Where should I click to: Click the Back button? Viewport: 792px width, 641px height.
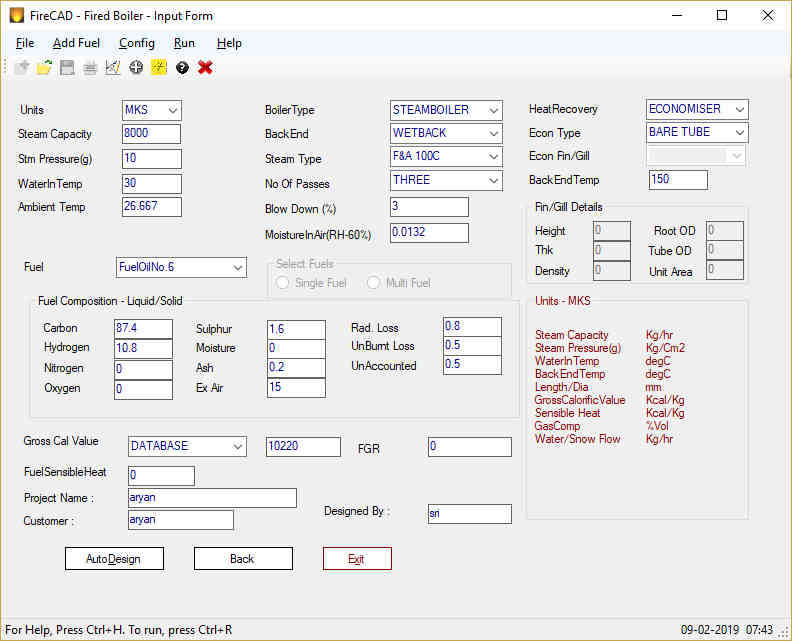click(243, 559)
